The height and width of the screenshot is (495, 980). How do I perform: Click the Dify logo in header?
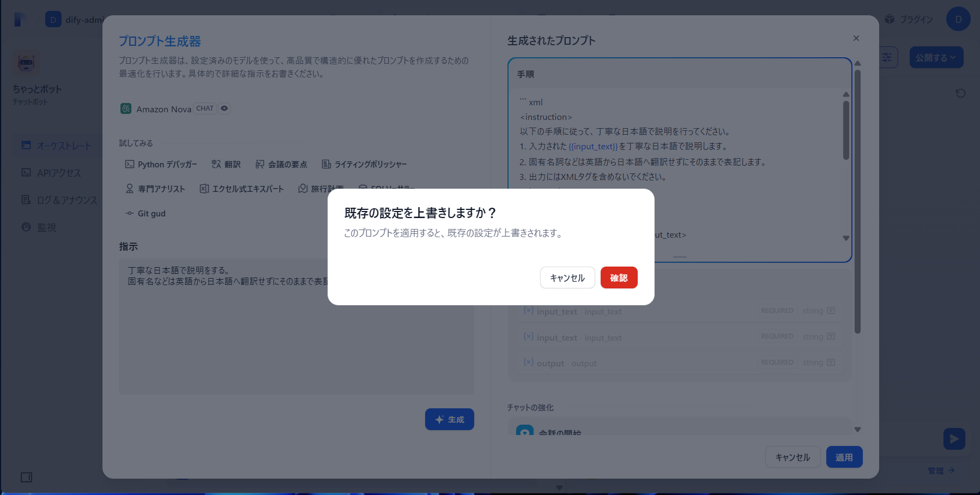pos(20,20)
